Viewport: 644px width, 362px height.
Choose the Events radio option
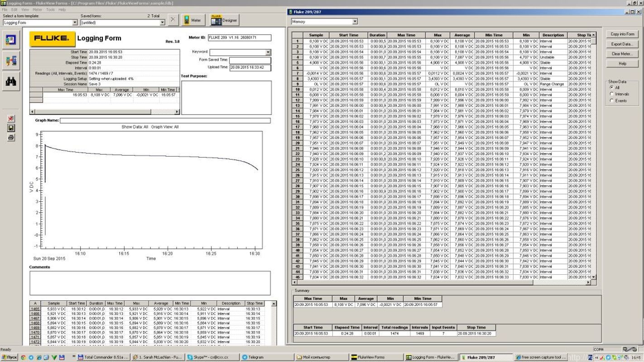tap(611, 100)
